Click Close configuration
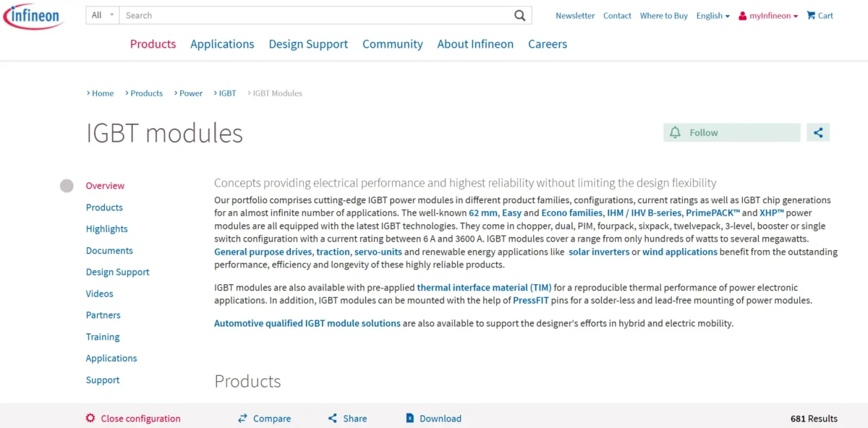The image size is (868, 428). pyautogui.click(x=140, y=419)
